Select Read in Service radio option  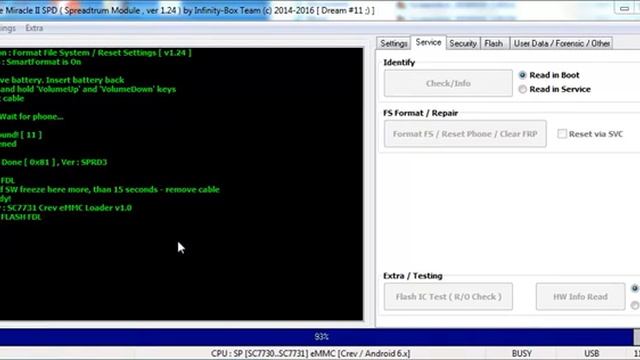pos(554,89)
